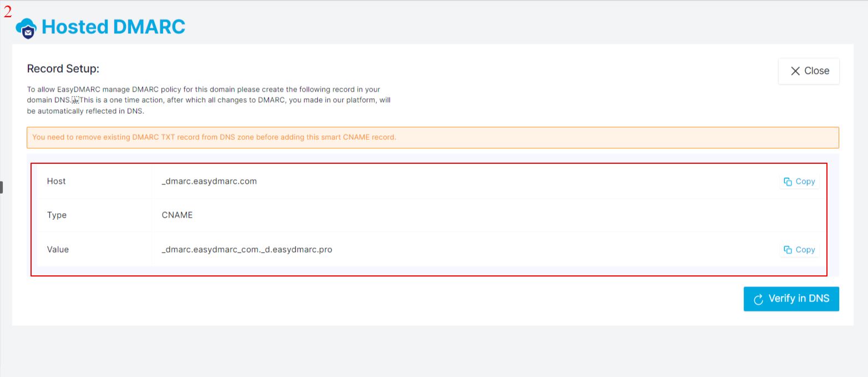
Task: Copy the Host value _dmarc.easydmarc.com
Action: click(x=799, y=181)
